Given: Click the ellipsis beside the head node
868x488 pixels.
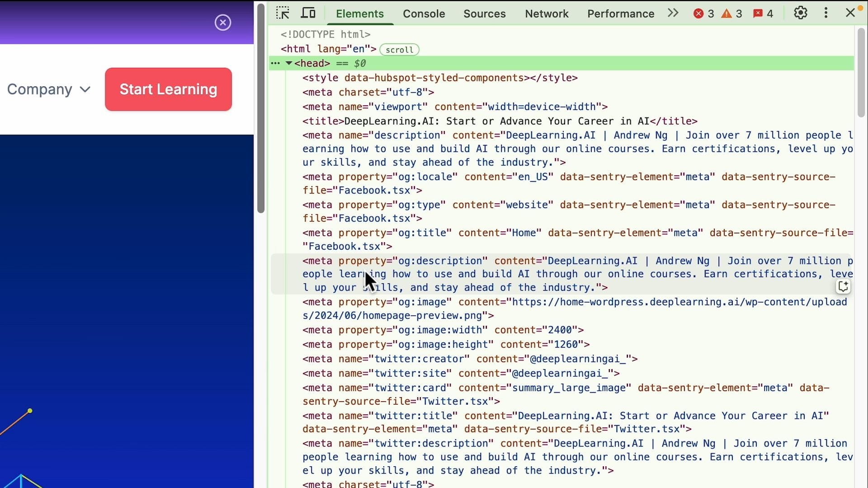Looking at the screenshot, I should tap(275, 63).
